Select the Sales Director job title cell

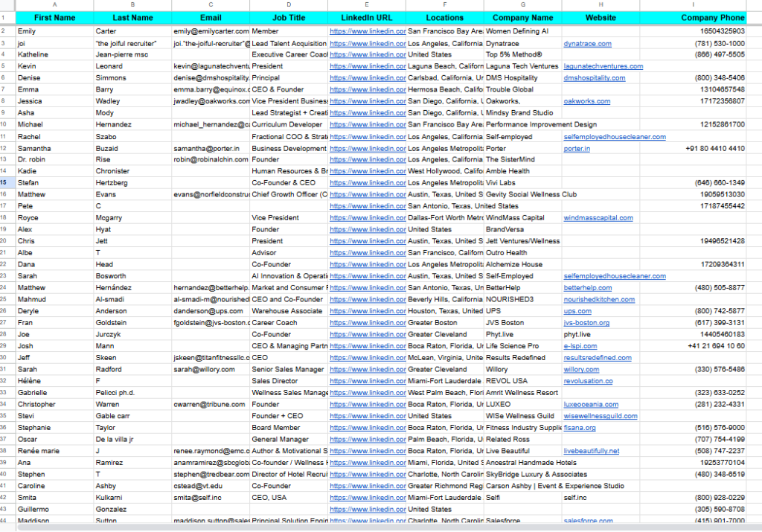pos(289,381)
